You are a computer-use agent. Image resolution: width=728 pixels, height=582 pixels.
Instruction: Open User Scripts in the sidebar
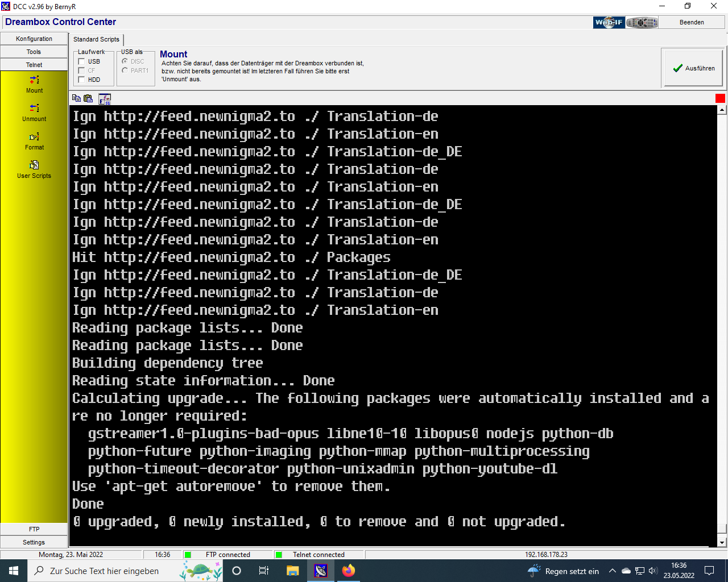coord(34,165)
